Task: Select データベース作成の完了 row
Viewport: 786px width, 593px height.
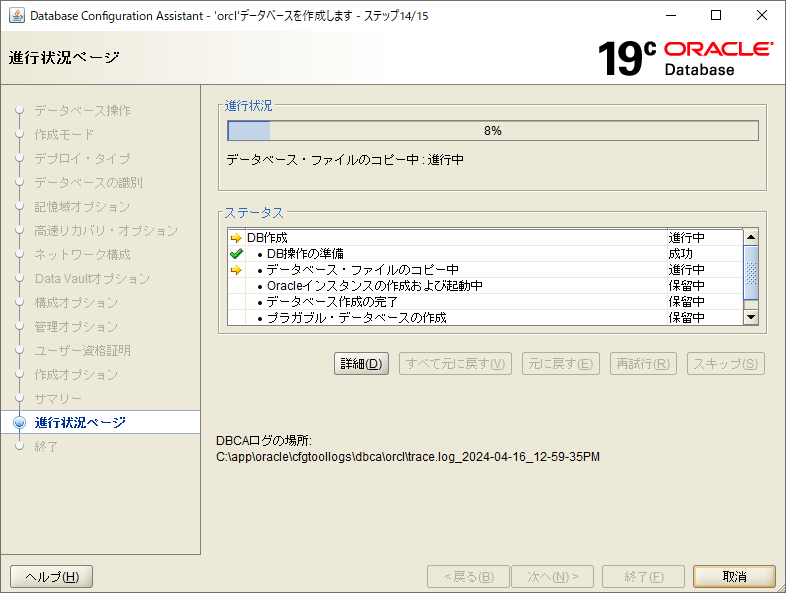Action: pos(485,302)
